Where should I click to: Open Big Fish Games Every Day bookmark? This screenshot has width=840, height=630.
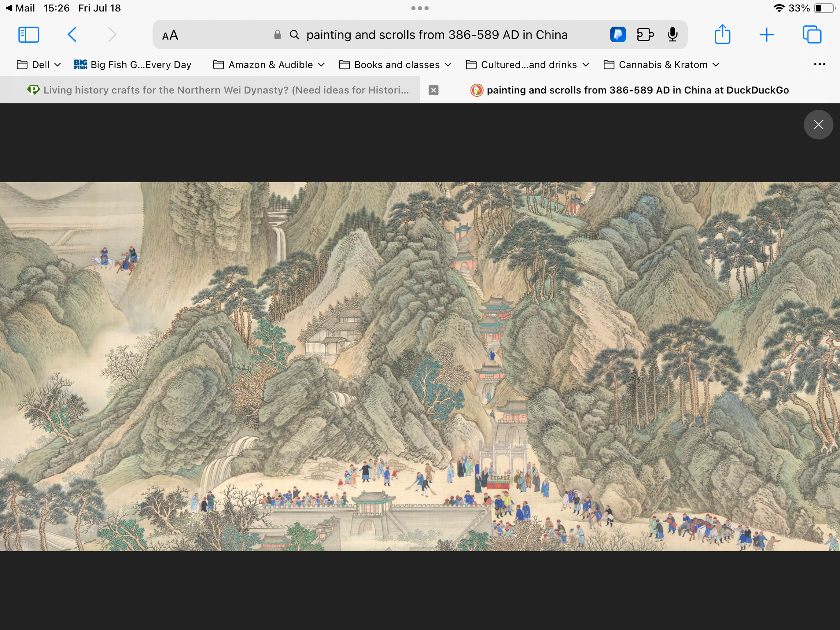[132, 65]
